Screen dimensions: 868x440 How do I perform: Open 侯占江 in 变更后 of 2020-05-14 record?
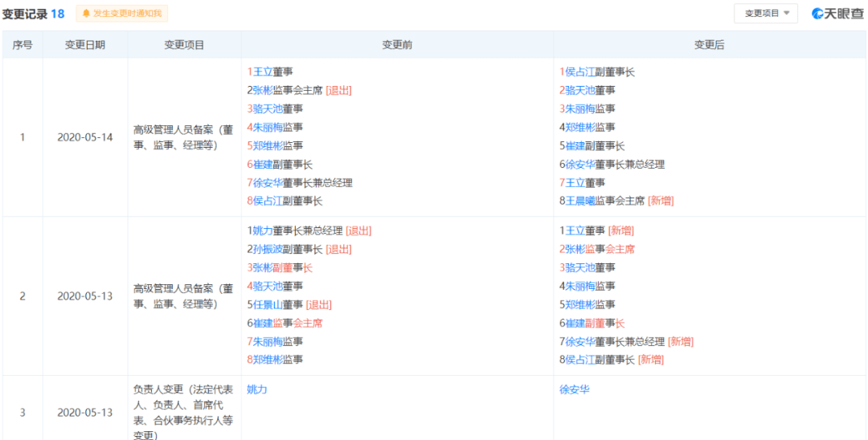point(580,71)
